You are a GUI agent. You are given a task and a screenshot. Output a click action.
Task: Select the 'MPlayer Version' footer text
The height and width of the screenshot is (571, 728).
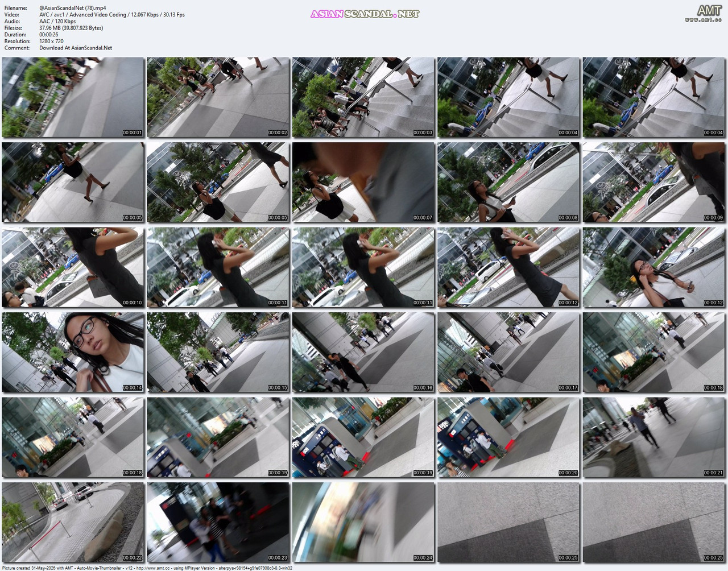[200, 568]
